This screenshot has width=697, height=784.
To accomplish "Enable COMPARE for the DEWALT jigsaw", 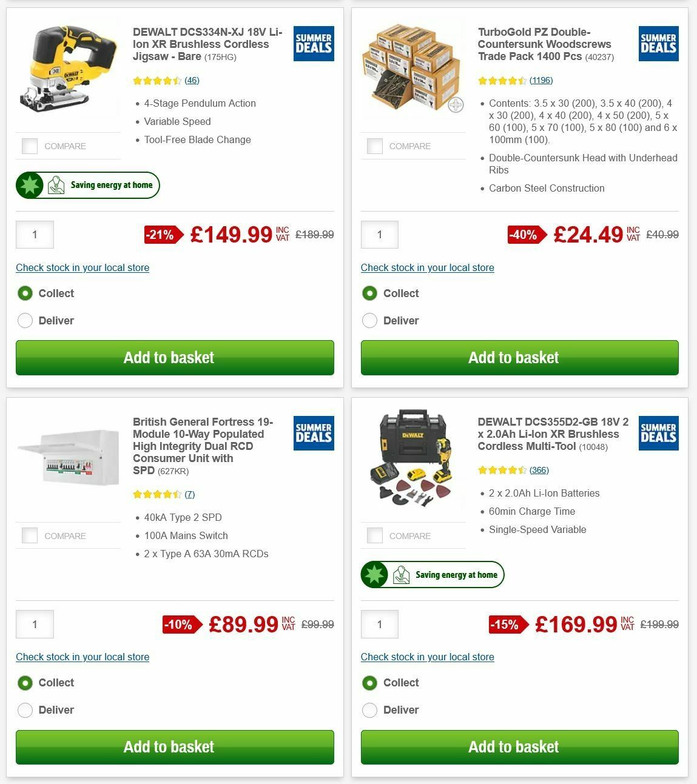I will point(29,146).
